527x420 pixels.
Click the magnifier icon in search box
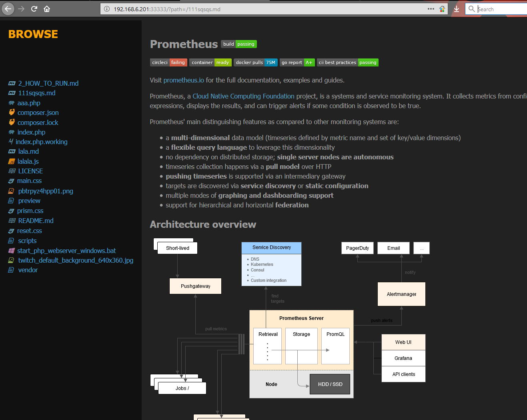472,9
